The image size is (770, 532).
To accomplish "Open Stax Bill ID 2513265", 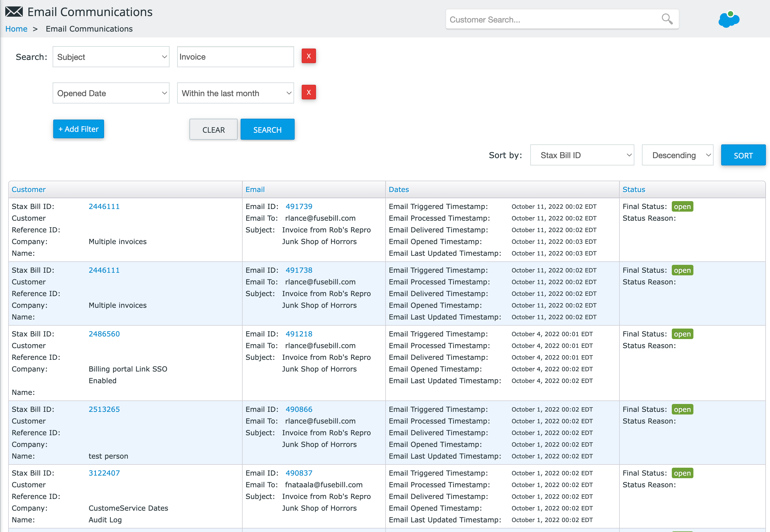I will click(104, 409).
